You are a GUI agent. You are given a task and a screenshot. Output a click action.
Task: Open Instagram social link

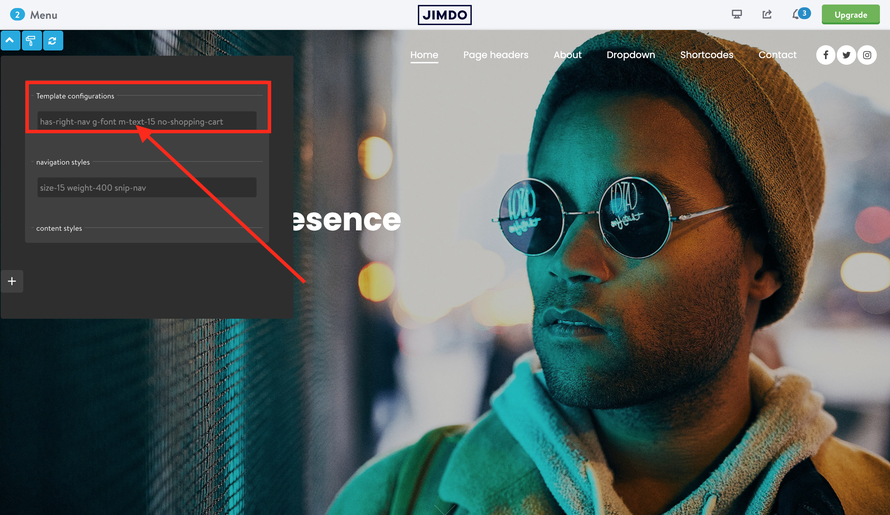pyautogui.click(x=867, y=55)
